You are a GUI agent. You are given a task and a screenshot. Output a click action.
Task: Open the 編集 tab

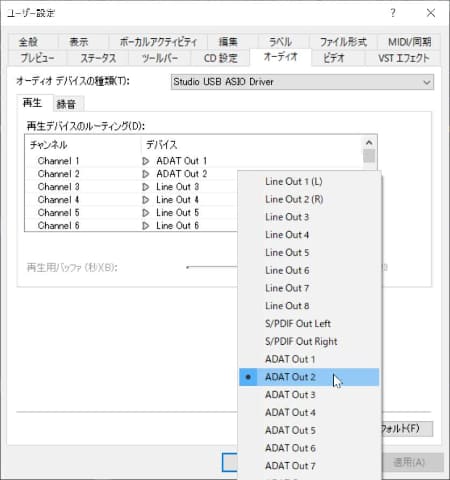pyautogui.click(x=228, y=42)
